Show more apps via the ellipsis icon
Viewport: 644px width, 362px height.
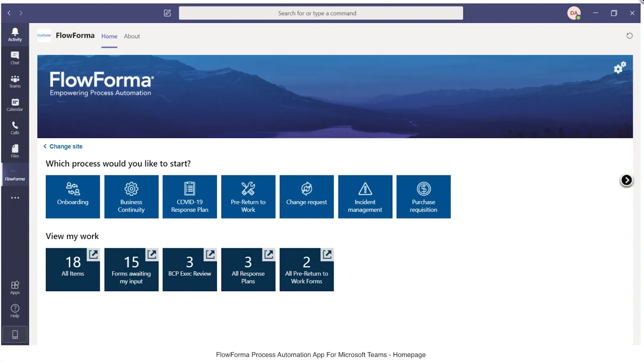(x=15, y=198)
